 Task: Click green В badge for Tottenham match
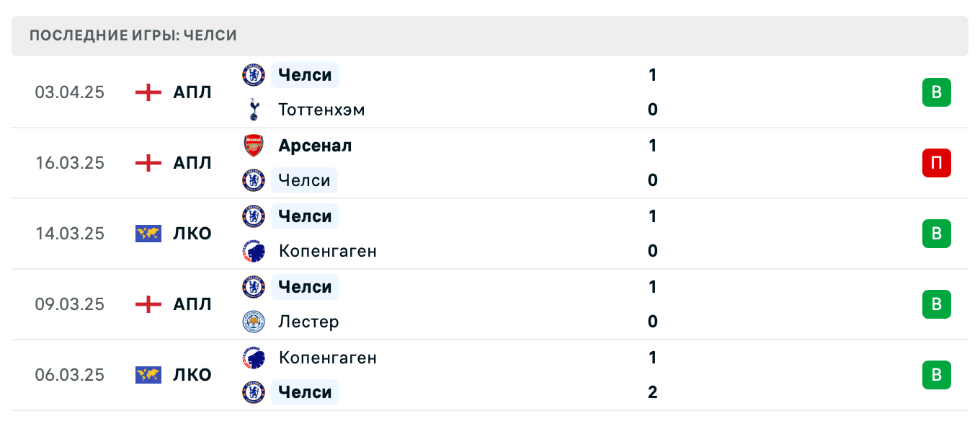936,92
